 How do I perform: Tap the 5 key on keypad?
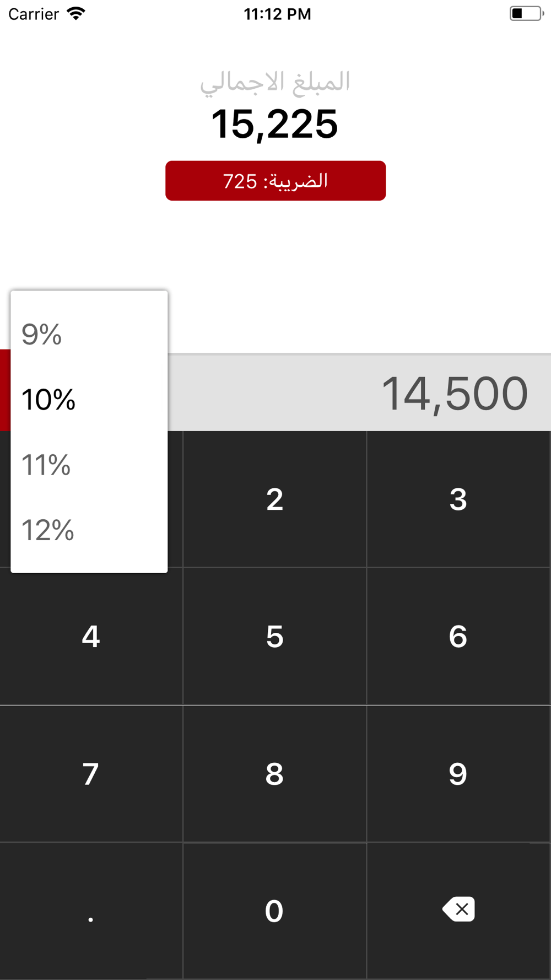point(274,637)
